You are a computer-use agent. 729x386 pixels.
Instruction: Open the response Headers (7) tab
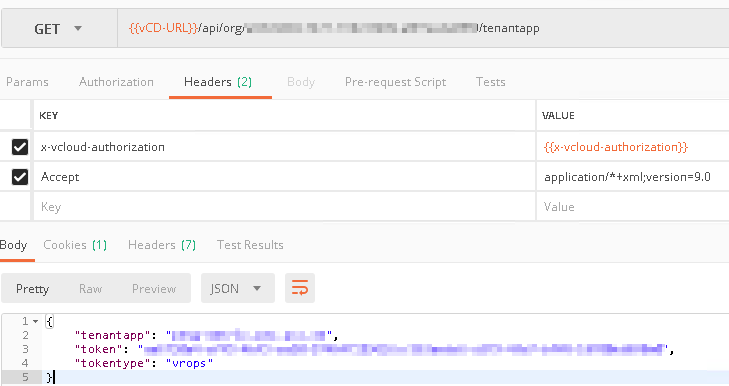[x=162, y=245]
